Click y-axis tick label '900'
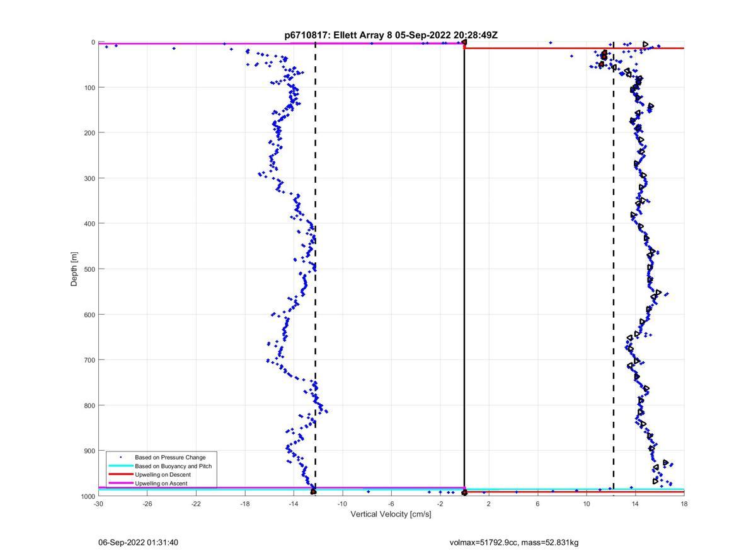756x558 pixels. 89,451
